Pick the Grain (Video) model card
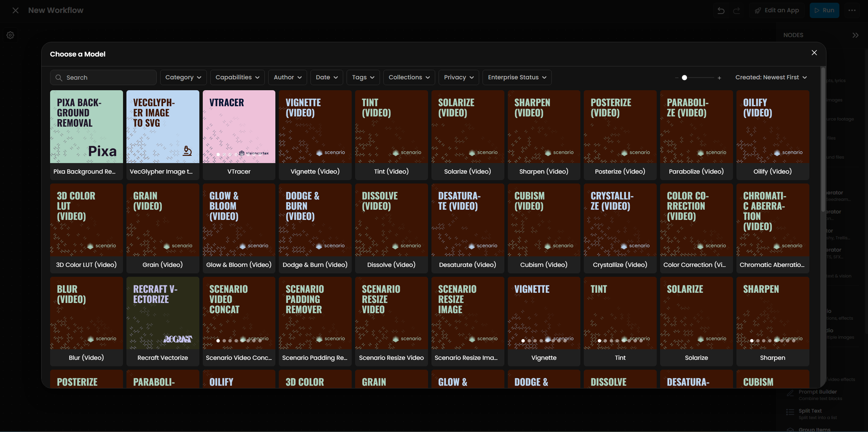This screenshot has width=868, height=432. click(163, 228)
